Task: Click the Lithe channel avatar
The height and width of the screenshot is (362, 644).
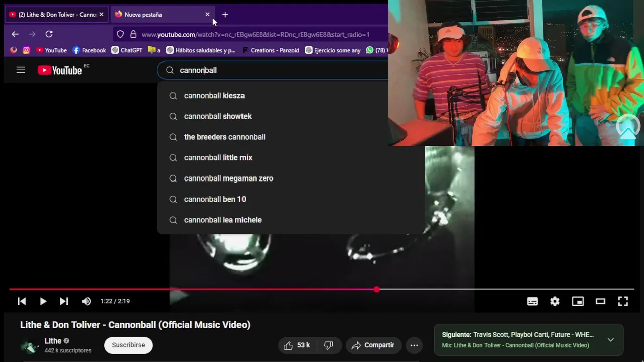Action: point(30,346)
